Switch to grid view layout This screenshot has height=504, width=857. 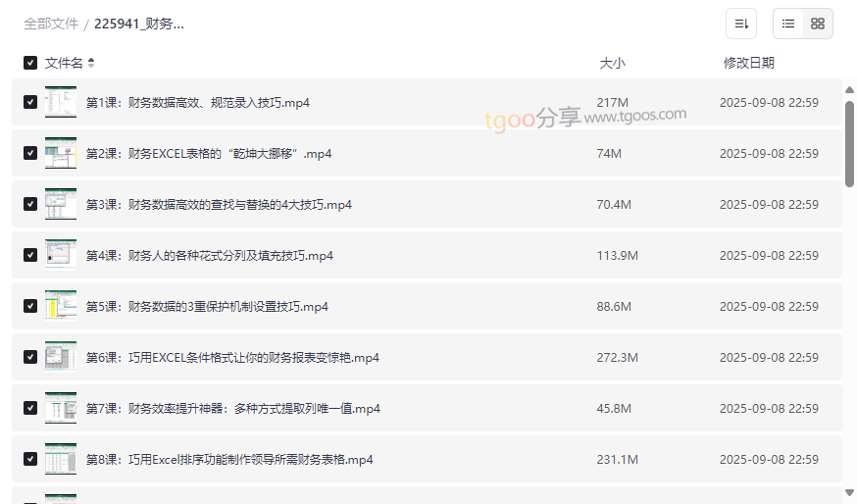click(x=818, y=24)
